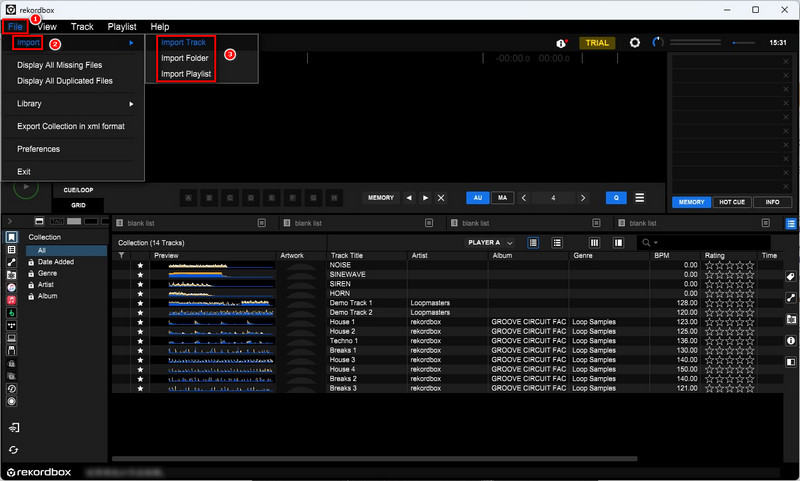Open the My Tag icon on right edge
The width and height of the screenshot is (800, 481).
pos(790,276)
